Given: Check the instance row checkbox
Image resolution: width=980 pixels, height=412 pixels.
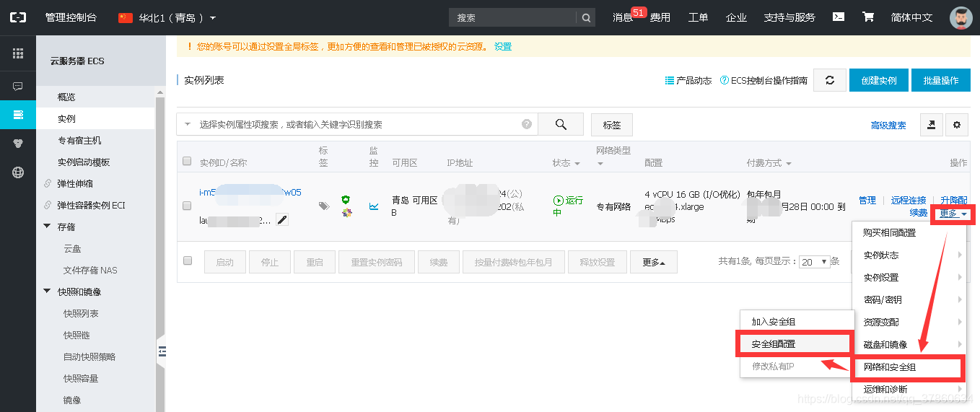Looking at the screenshot, I should coord(187,206).
